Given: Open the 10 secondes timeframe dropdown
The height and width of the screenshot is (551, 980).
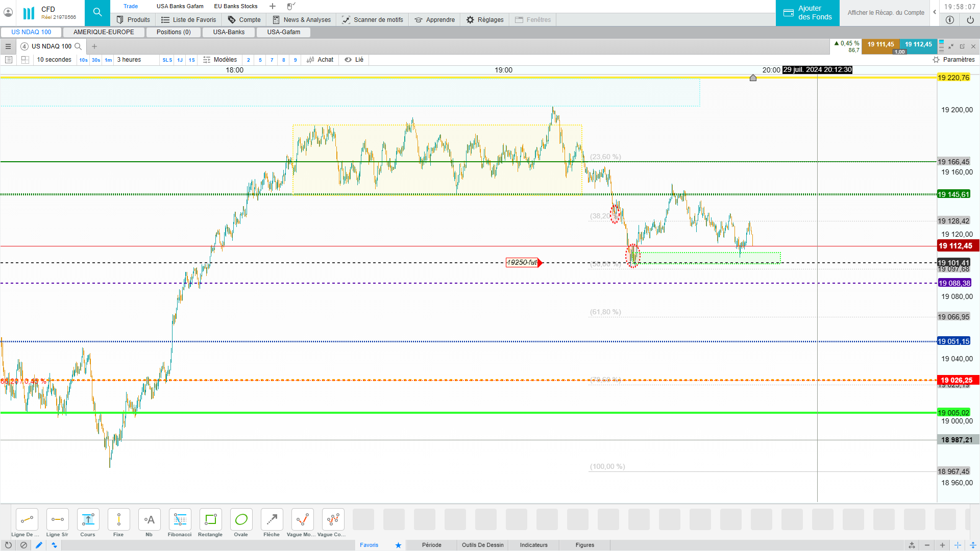Looking at the screenshot, I should [54, 60].
